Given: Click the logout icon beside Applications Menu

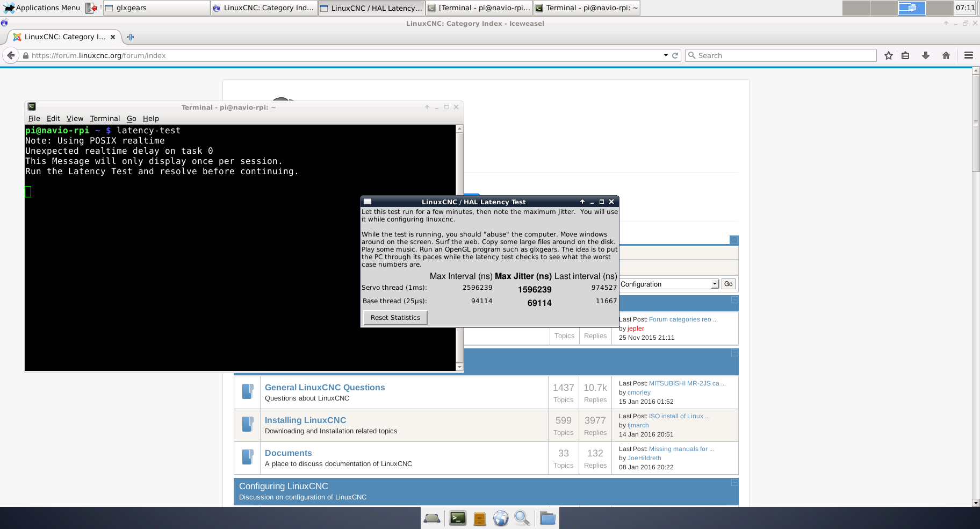Looking at the screenshot, I should (91, 8).
